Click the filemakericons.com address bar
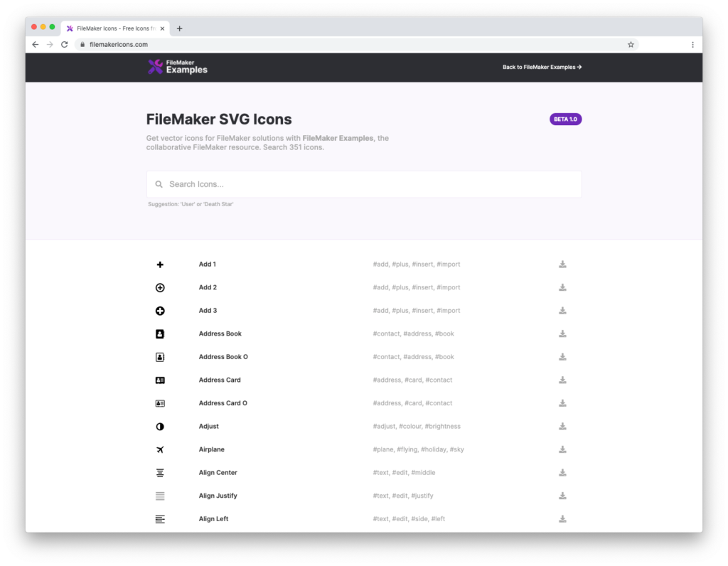This screenshot has height=566, width=728. (357, 45)
